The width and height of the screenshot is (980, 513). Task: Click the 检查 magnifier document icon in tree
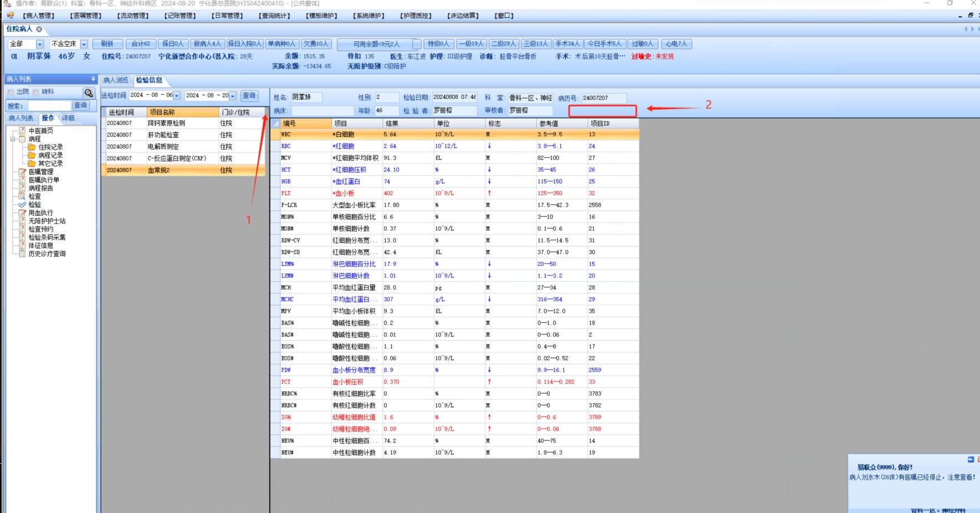22,196
